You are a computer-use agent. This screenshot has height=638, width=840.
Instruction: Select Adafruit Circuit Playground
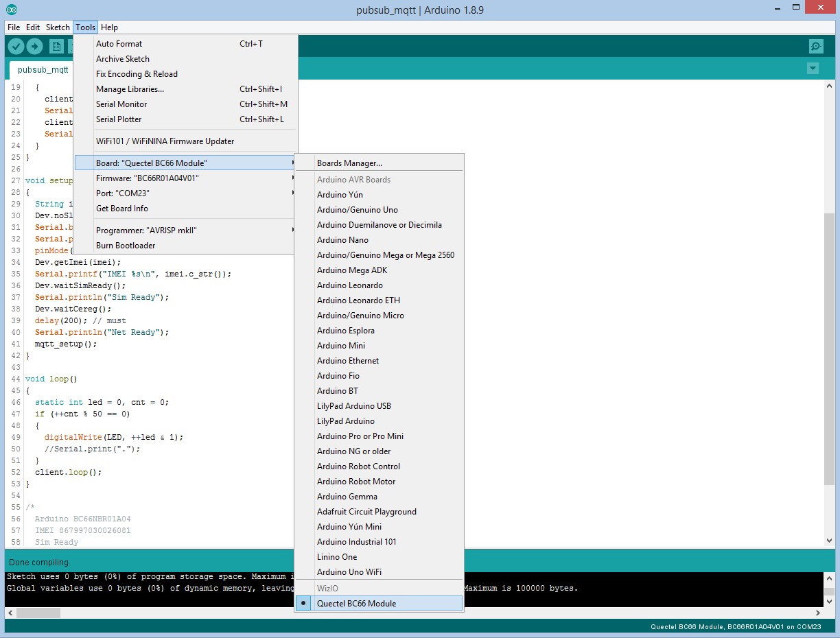[x=379, y=511]
